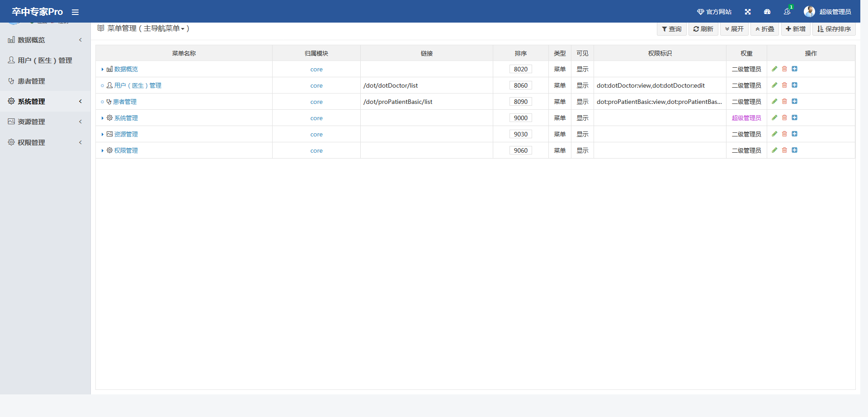The height and width of the screenshot is (417, 868).
Task: Delete the 系统管理 row with trash icon
Action: [x=784, y=117]
